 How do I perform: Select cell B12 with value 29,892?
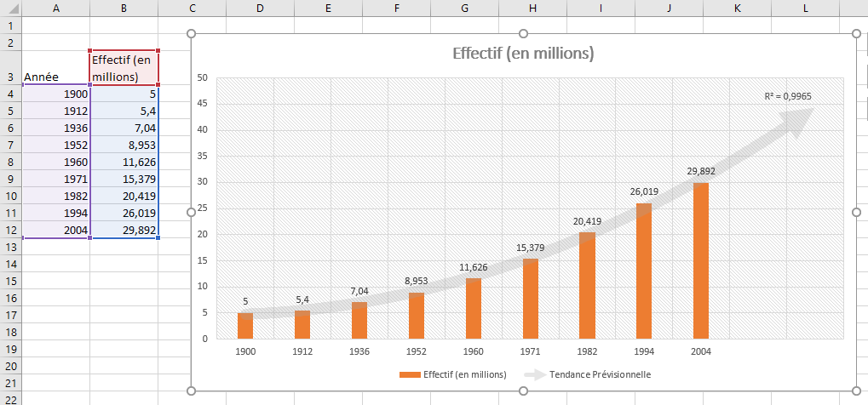[124, 229]
